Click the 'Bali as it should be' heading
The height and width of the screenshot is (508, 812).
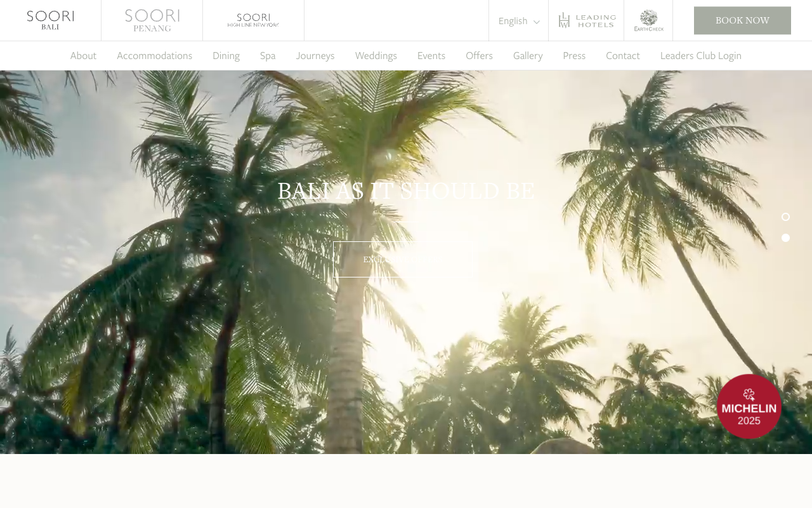[x=406, y=191]
